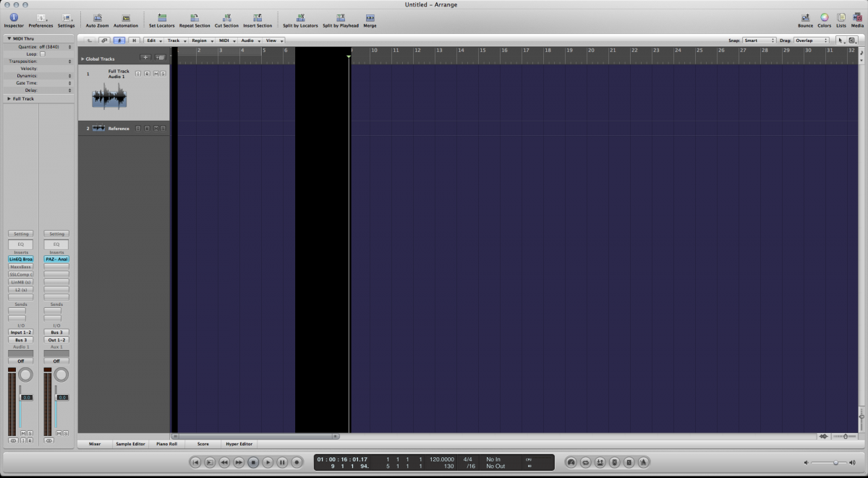Open the Drag mode dropdown
This screenshot has width=868, height=478.
811,40
